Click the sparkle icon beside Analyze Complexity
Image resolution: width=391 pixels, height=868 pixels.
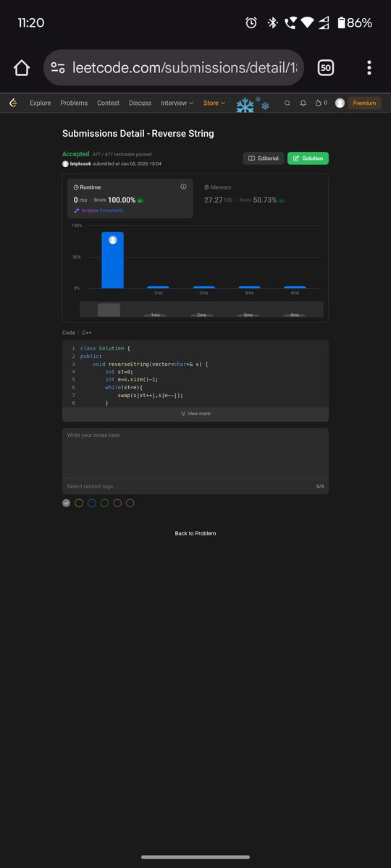77,210
